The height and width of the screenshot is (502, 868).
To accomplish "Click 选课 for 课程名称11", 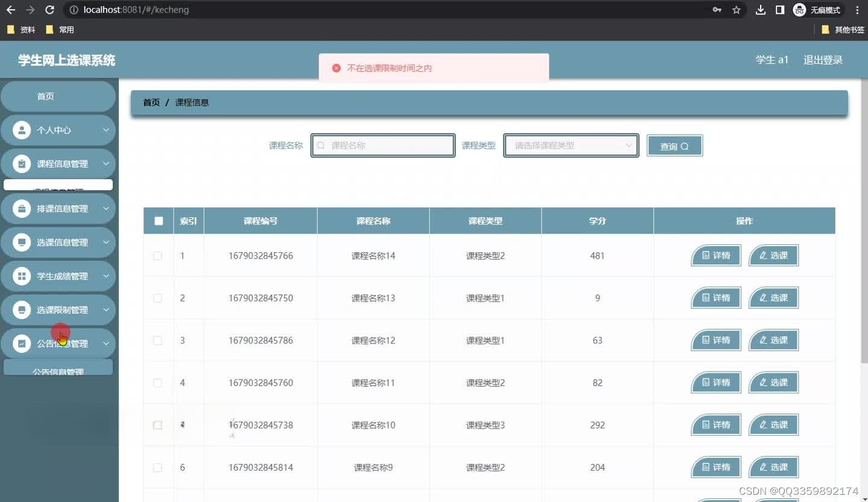I will (x=773, y=383).
